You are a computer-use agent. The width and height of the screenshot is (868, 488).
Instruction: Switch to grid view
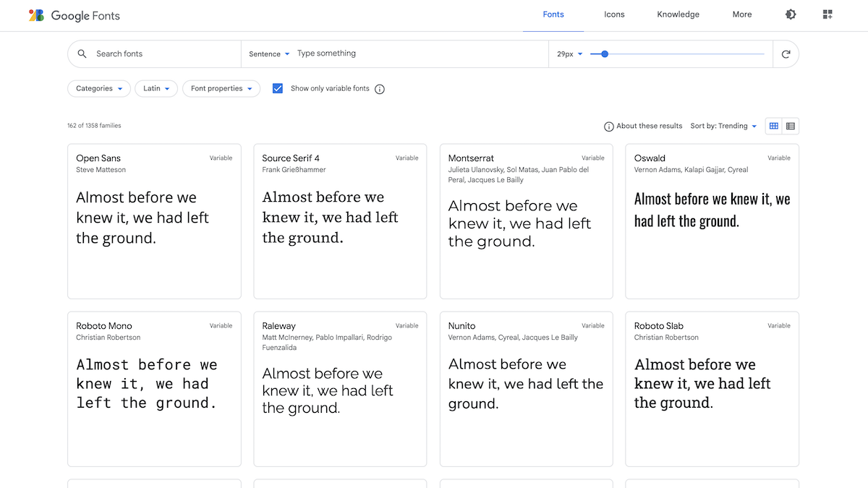coord(774,126)
